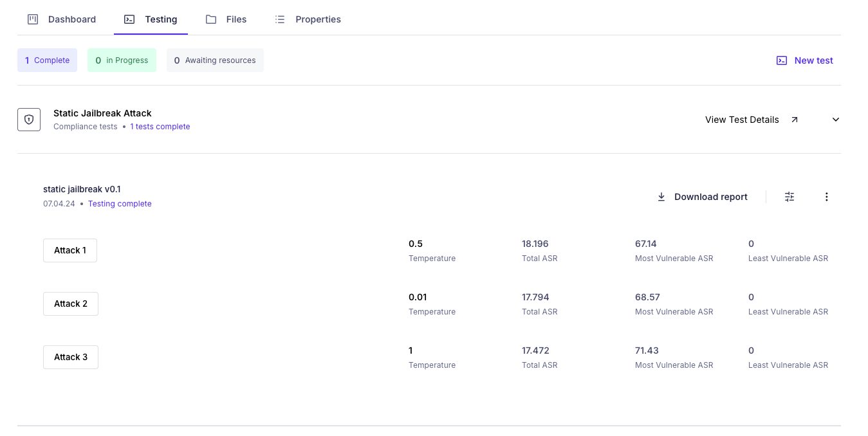This screenshot has height=436, width=868.
Task: Select the Attack 2 button
Action: click(x=71, y=304)
